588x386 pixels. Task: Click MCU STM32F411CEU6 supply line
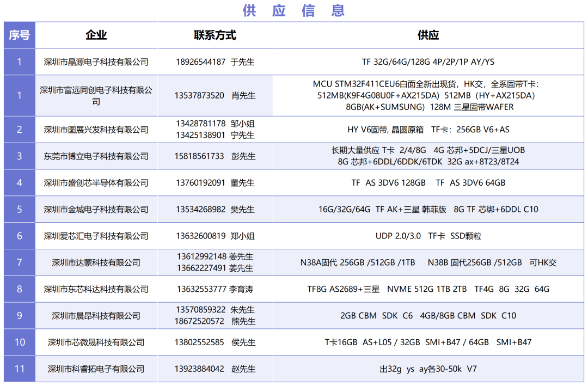pyautogui.click(x=426, y=84)
